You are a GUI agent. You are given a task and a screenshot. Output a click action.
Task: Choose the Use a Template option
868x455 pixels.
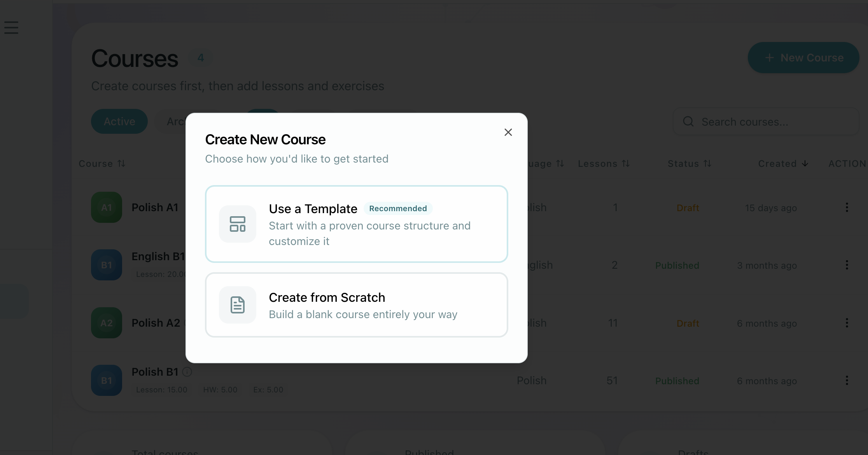click(x=356, y=224)
